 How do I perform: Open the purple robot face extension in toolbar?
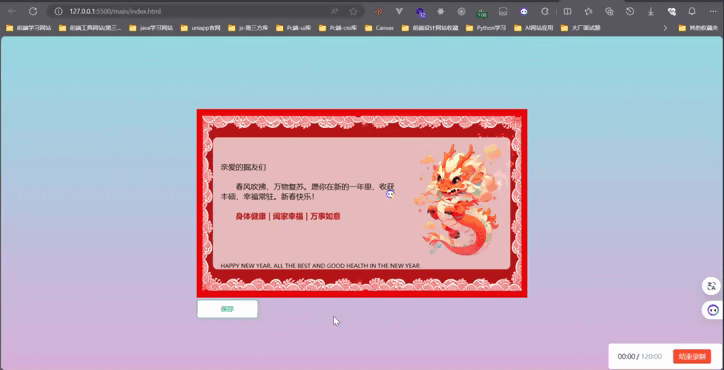[524, 12]
